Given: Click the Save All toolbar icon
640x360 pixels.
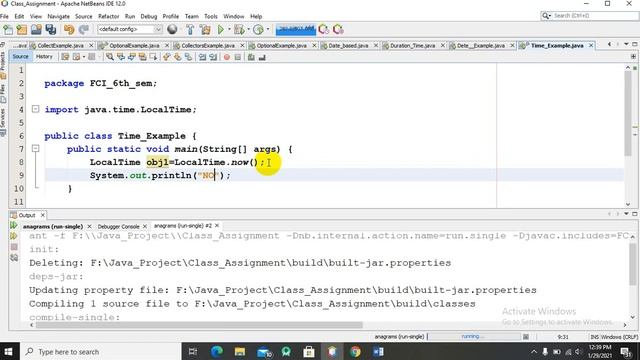Looking at the screenshot, I should tap(51, 29).
